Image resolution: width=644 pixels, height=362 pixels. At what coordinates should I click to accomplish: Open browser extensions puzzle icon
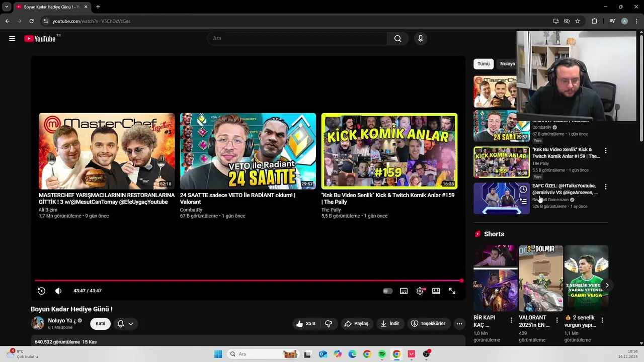(x=594, y=21)
